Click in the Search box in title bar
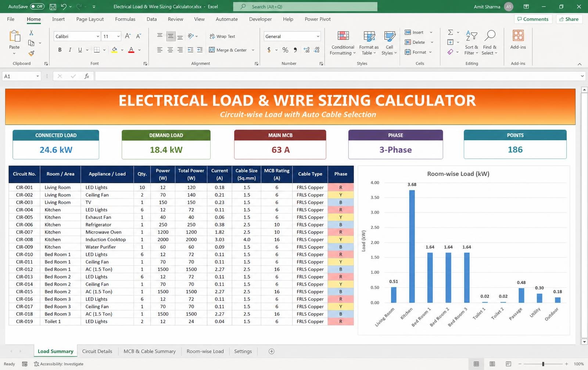Viewport: 588px width, 370px height. pos(305,7)
